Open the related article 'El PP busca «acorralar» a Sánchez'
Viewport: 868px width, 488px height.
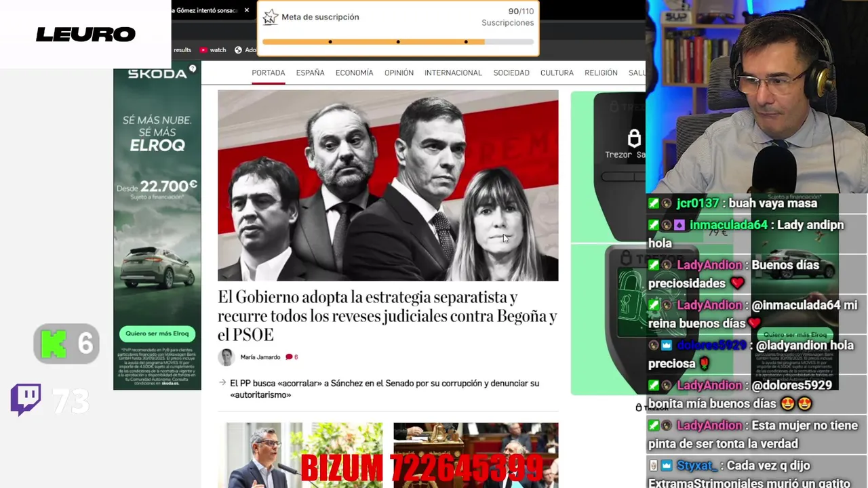[384, 388]
